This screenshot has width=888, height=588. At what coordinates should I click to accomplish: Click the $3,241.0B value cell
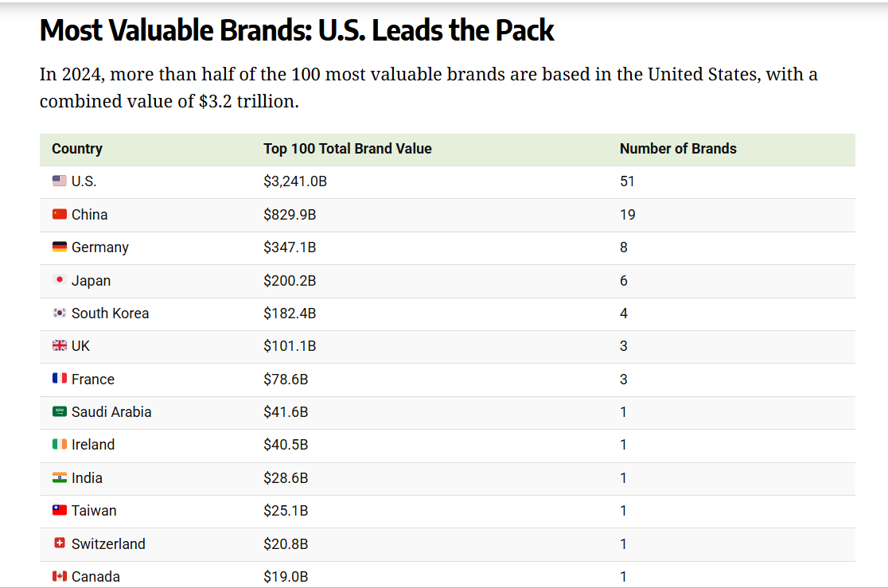click(x=295, y=181)
